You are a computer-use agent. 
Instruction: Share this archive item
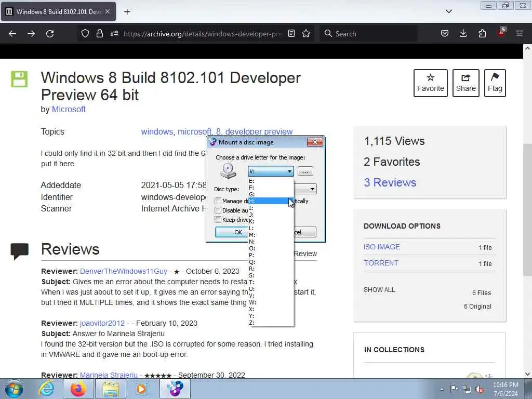pos(466,83)
